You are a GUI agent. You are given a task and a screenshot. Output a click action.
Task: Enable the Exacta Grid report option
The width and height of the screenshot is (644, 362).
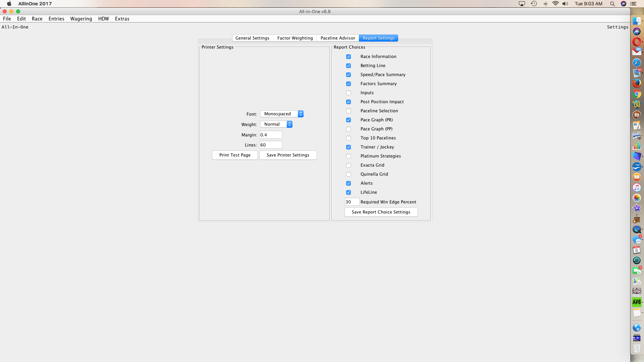click(x=348, y=165)
